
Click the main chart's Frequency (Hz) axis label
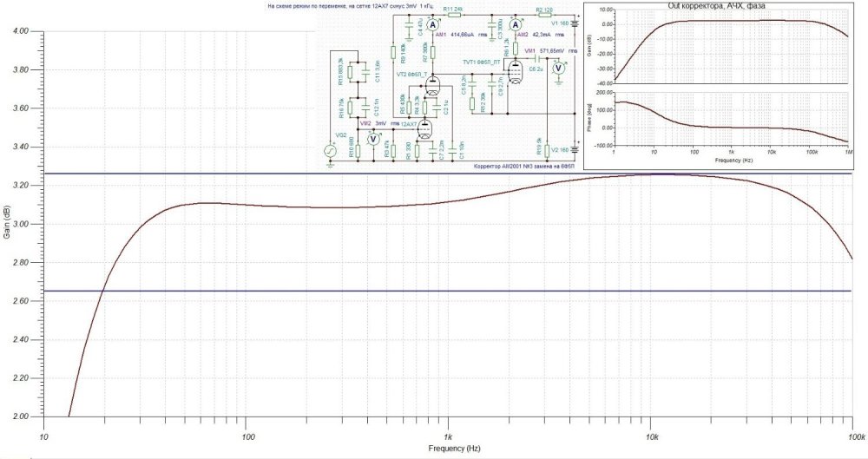(x=448, y=449)
